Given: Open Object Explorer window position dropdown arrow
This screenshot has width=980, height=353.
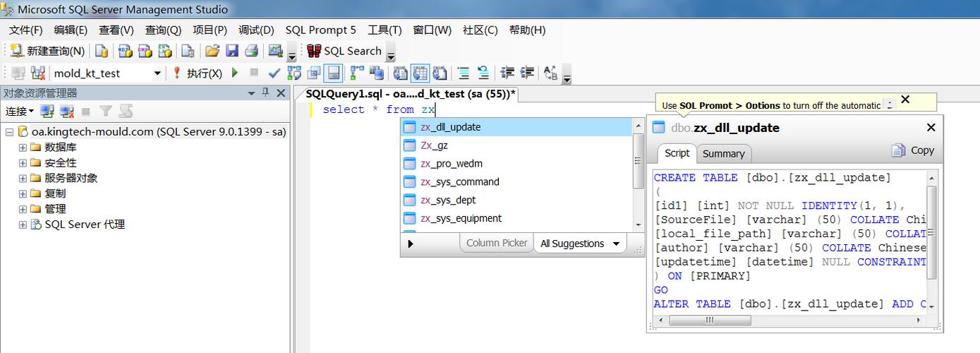Looking at the screenshot, I should pyautogui.click(x=251, y=92).
